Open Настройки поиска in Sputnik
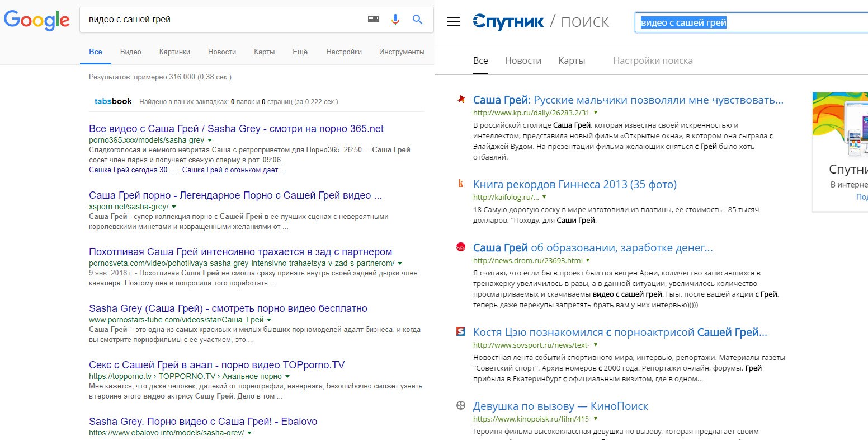Image resolution: width=868 pixels, height=440 pixels. [x=653, y=60]
